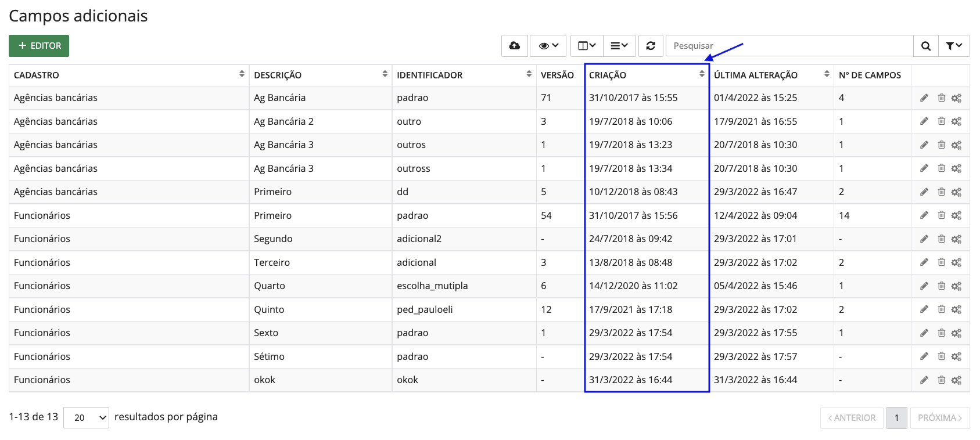Open the eye visibility dropdown
Image resolution: width=980 pixels, height=440 pixels.
point(548,46)
